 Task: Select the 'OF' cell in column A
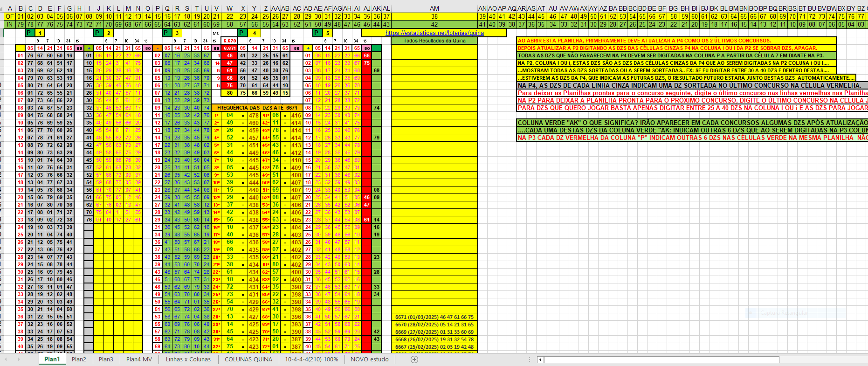pyautogui.click(x=10, y=16)
